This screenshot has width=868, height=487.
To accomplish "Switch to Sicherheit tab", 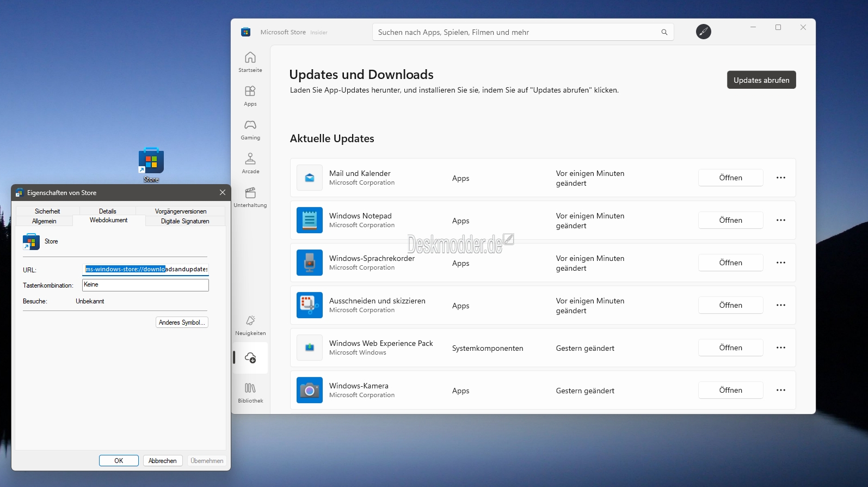I will point(47,211).
